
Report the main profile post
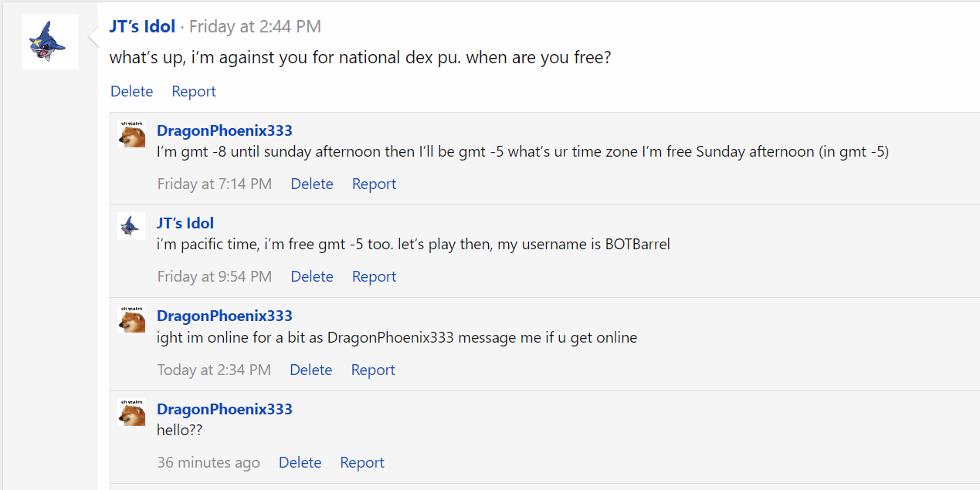[194, 91]
